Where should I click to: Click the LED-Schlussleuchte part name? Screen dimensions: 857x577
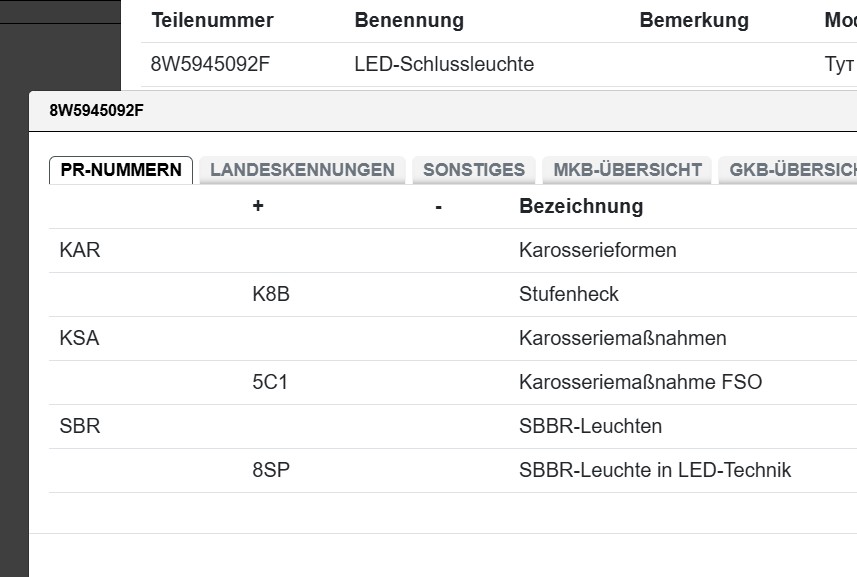(444, 65)
